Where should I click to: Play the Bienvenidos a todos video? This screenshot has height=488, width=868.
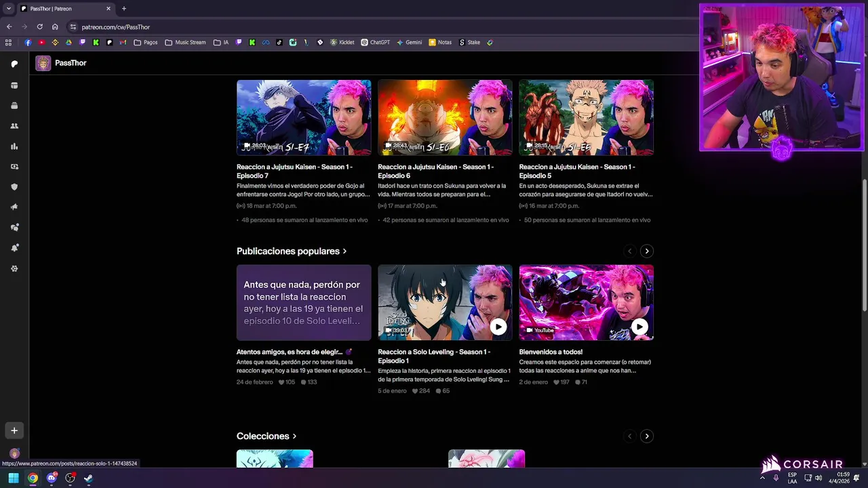[x=639, y=327]
